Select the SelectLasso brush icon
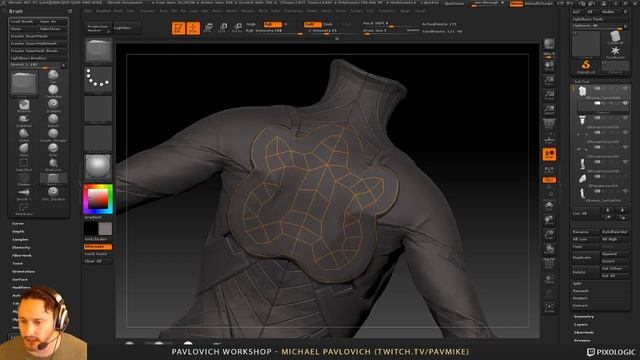 tap(24, 208)
